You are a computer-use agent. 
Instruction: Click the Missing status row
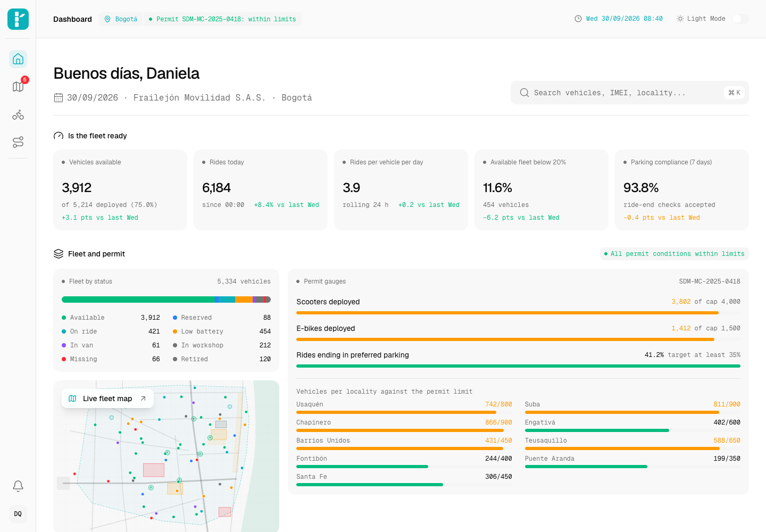click(111, 359)
